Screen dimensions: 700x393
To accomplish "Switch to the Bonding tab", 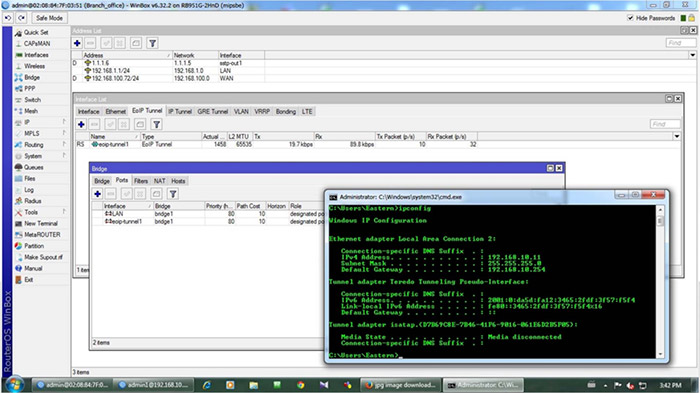I will point(286,111).
